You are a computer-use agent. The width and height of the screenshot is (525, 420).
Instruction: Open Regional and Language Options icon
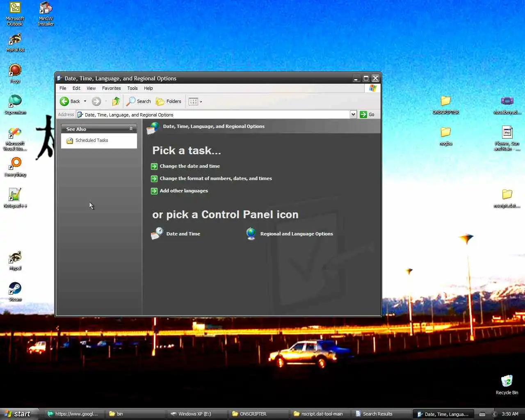pos(289,234)
